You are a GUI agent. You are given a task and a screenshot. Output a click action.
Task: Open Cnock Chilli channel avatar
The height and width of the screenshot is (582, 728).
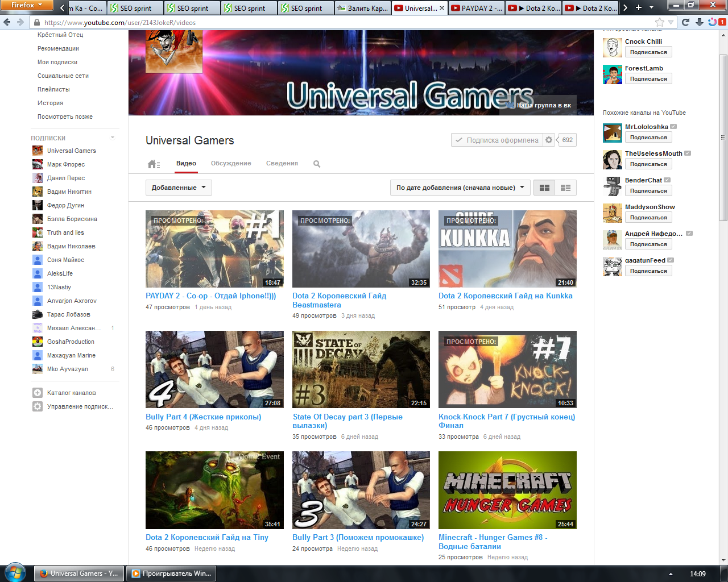[613, 48]
